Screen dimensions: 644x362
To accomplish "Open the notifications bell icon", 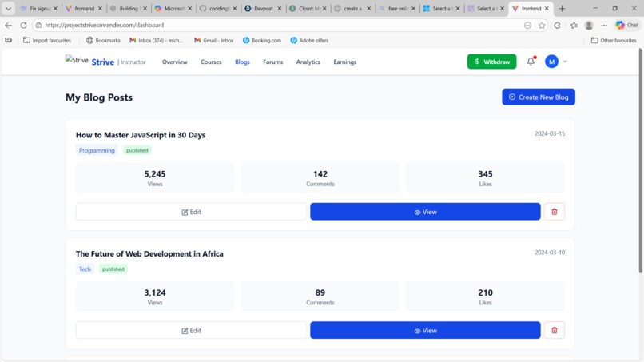I will pyautogui.click(x=531, y=62).
